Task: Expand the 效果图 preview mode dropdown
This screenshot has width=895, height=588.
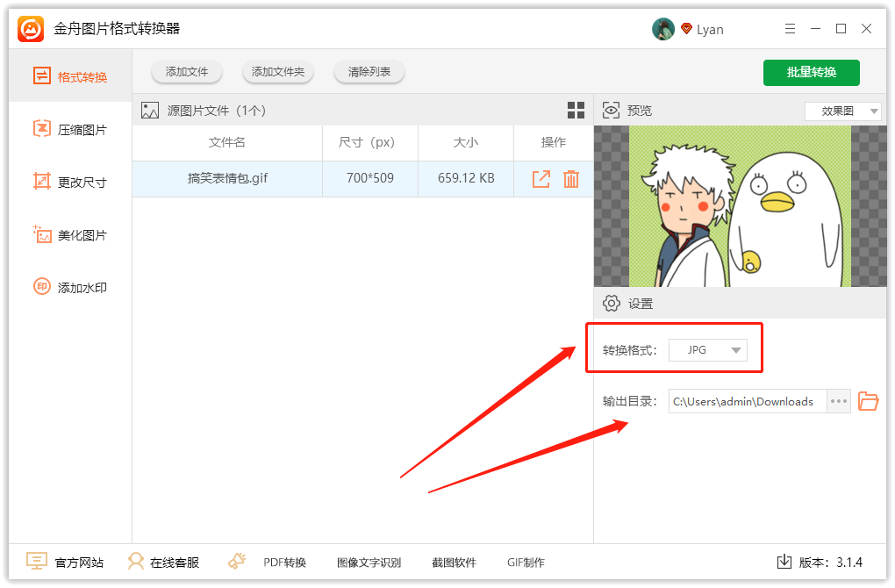Action: [841, 110]
